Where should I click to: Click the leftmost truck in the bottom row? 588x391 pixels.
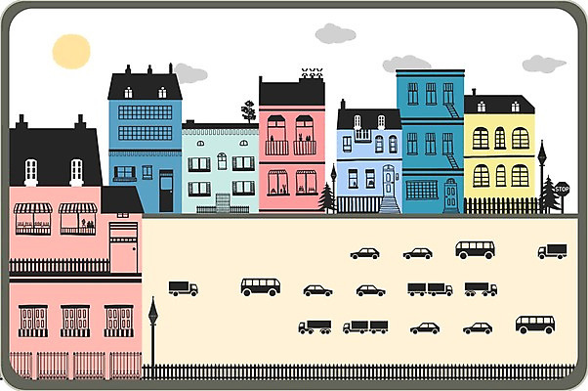pyautogui.click(x=315, y=326)
